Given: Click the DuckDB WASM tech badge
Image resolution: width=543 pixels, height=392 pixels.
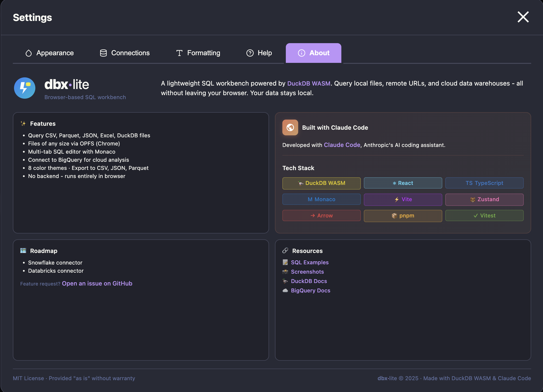Looking at the screenshot, I should tap(321, 183).
